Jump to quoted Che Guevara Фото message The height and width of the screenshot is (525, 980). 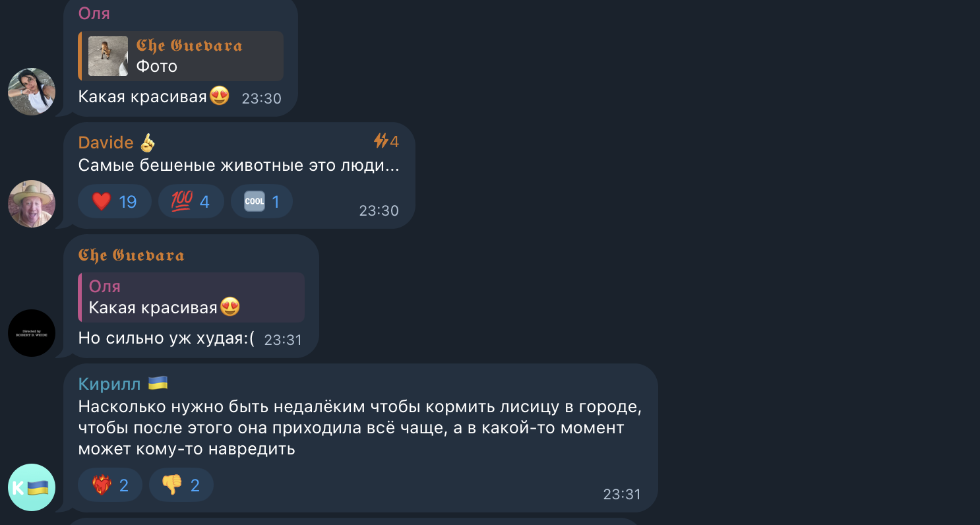point(181,56)
